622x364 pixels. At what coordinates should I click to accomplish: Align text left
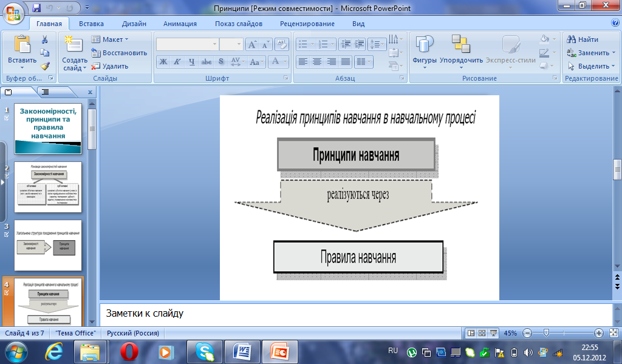303,62
